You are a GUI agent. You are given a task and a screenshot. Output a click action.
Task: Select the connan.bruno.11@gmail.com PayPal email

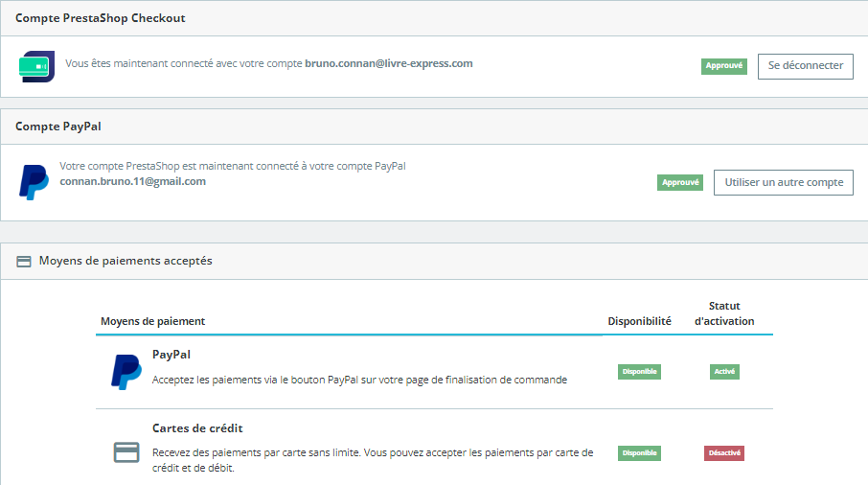click(x=132, y=181)
